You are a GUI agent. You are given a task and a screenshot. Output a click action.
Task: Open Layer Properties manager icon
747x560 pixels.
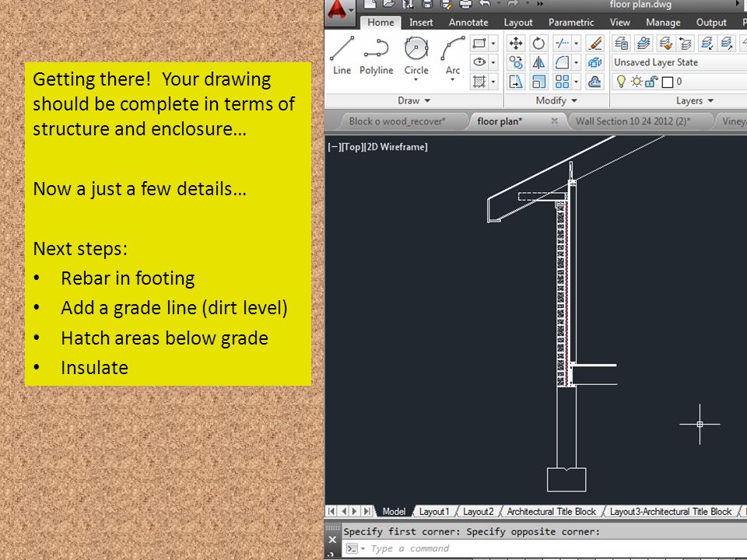(x=621, y=44)
